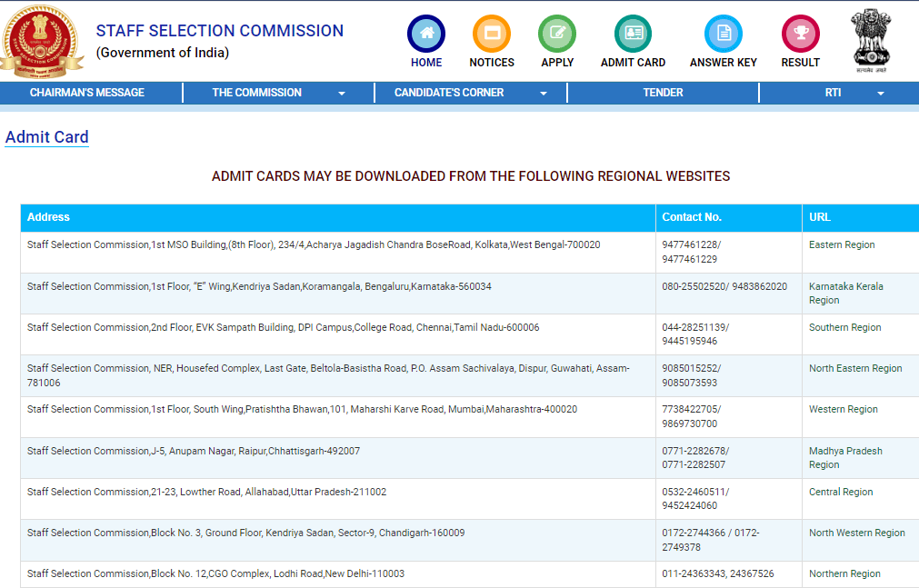Click the RESULT label text
The height and width of the screenshot is (588, 919).
click(801, 62)
